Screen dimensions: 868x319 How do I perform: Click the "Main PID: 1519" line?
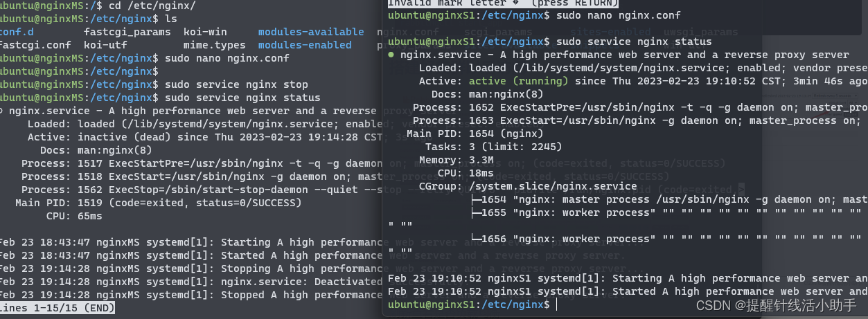[x=158, y=203]
